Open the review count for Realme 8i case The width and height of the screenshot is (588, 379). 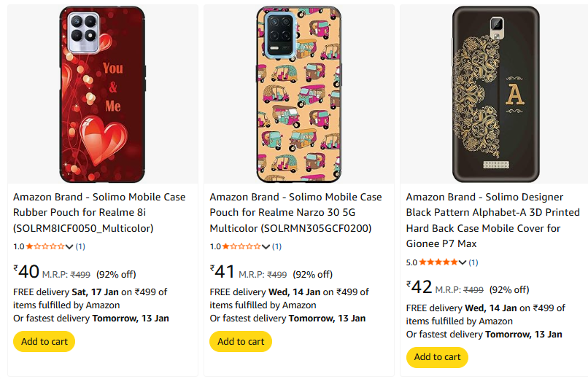80,247
